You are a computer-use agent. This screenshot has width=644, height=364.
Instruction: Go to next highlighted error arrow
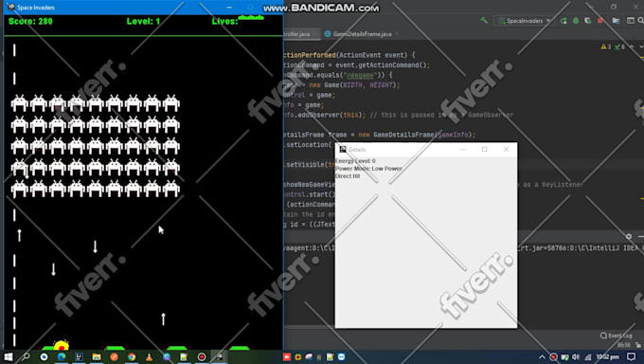coord(641,46)
